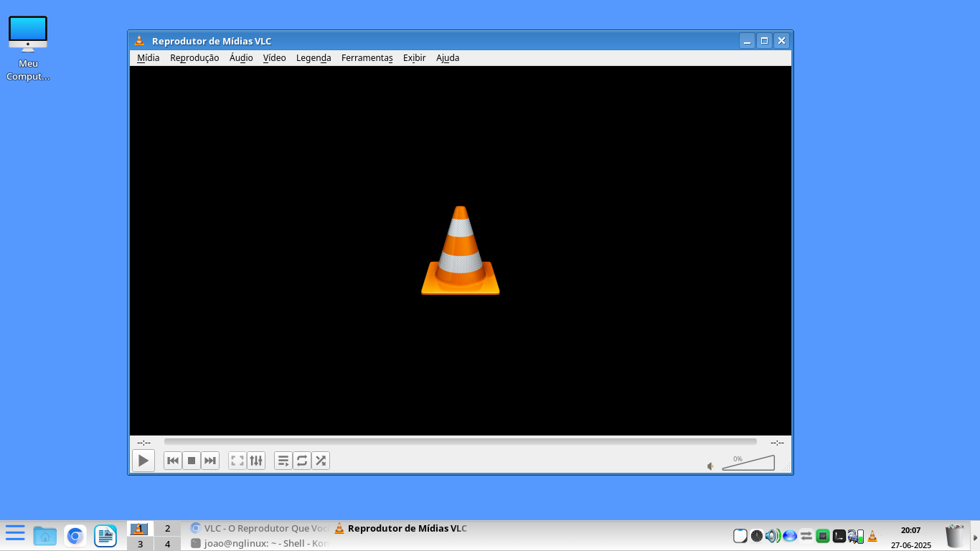Viewport: 980px width, 551px height.
Task: Click the VLC cone logo in the video area
Action: pos(461,250)
